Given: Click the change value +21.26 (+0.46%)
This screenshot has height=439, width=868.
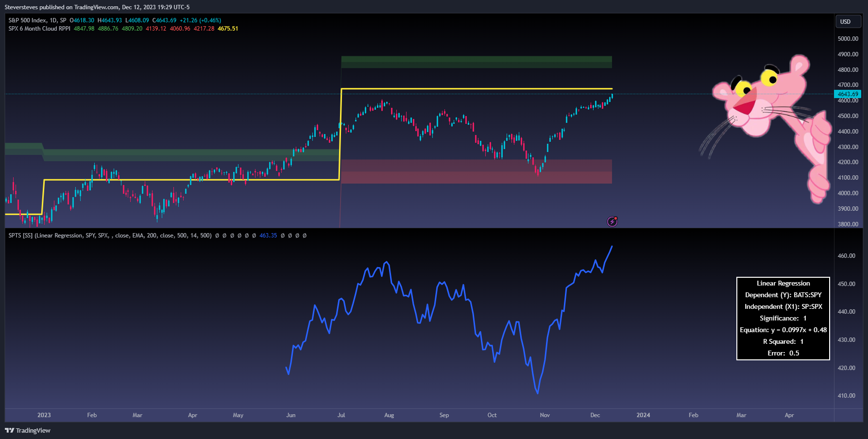Looking at the screenshot, I should [x=200, y=20].
